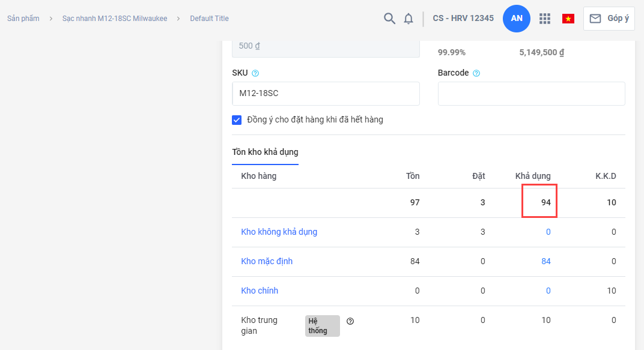This screenshot has width=644, height=350.
Task: Click the disabled 500 ₫ price field
Action: tap(326, 46)
